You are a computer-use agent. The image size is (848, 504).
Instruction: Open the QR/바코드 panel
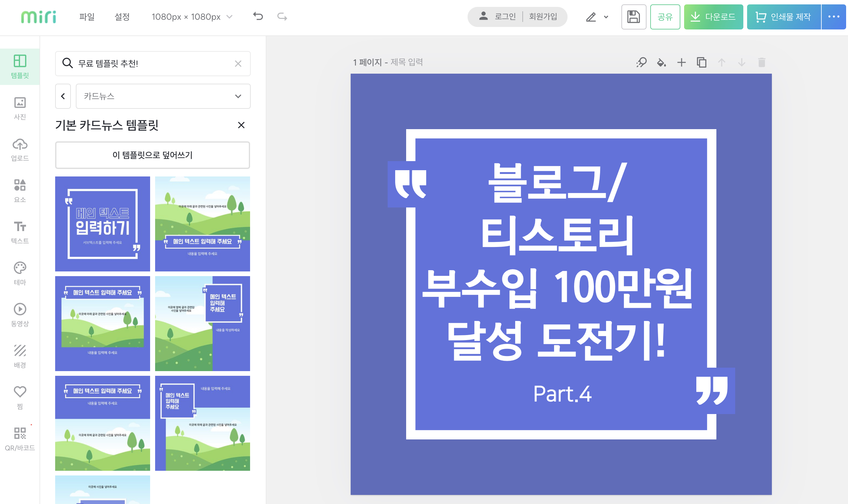[x=20, y=439]
